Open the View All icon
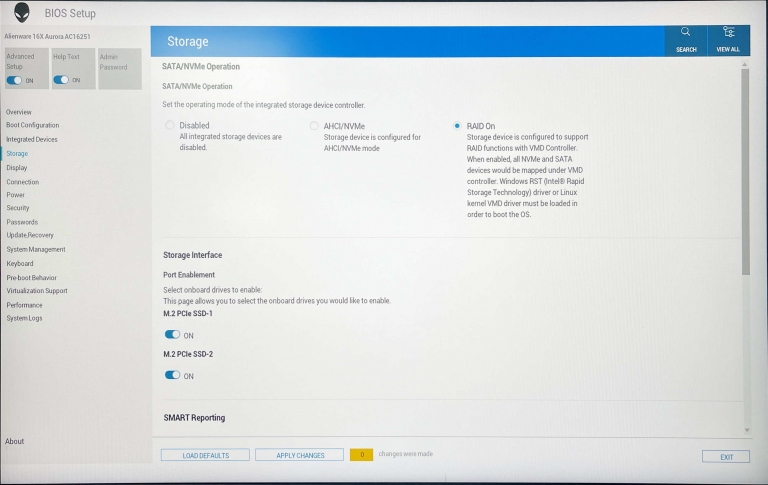 point(727,33)
